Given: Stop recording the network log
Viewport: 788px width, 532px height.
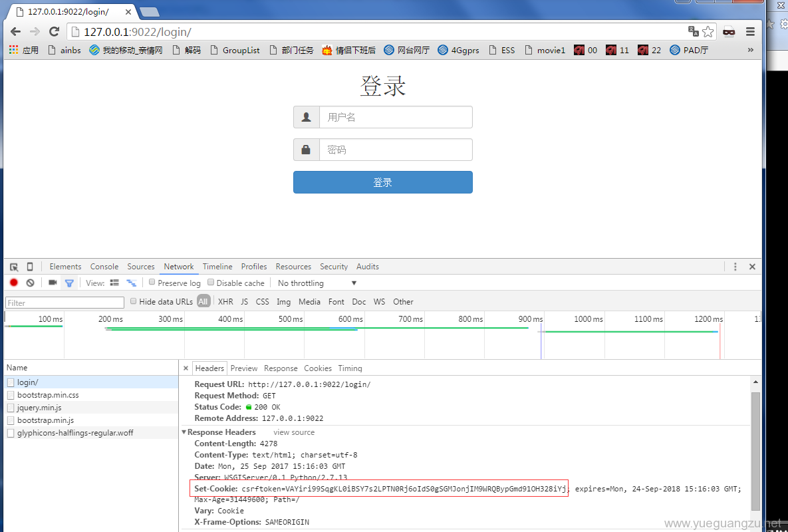Looking at the screenshot, I should coord(14,283).
